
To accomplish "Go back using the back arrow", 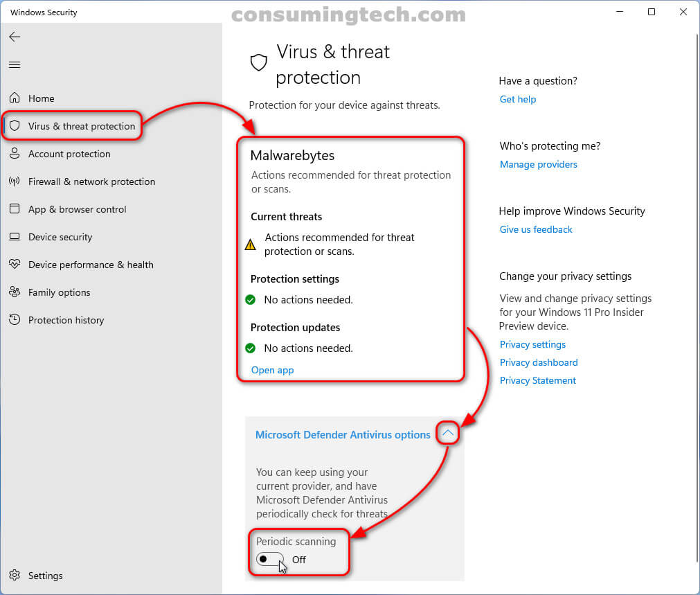I will pyautogui.click(x=15, y=37).
